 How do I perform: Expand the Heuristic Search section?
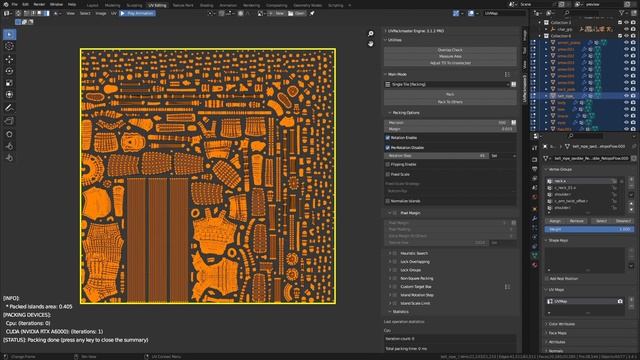390,253
